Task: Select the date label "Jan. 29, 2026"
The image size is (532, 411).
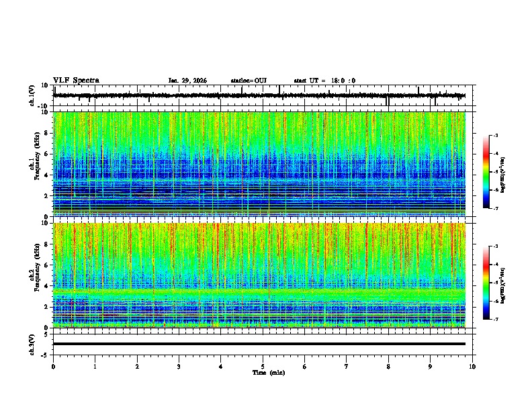Action: point(187,81)
